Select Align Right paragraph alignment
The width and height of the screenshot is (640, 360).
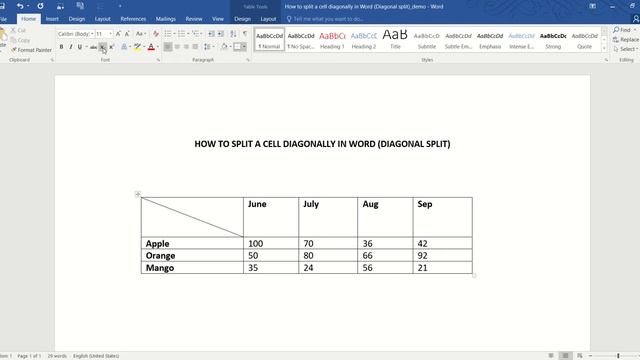[186, 47]
